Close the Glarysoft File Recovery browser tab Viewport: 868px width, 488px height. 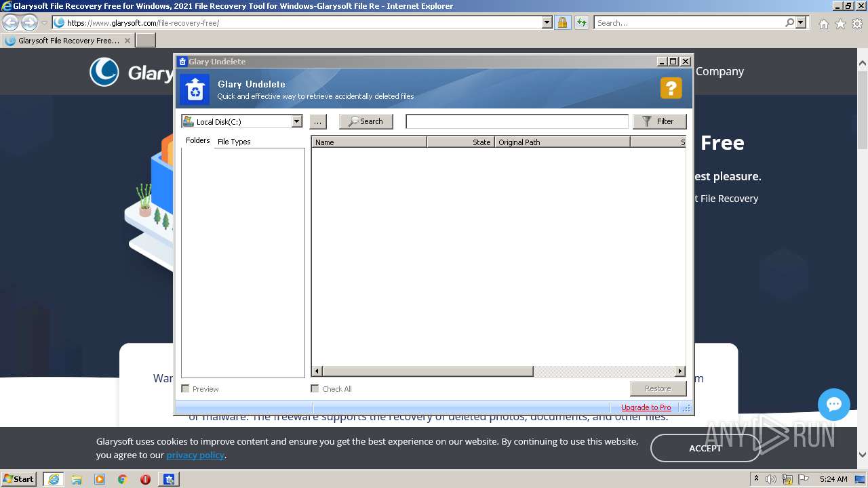click(x=127, y=41)
